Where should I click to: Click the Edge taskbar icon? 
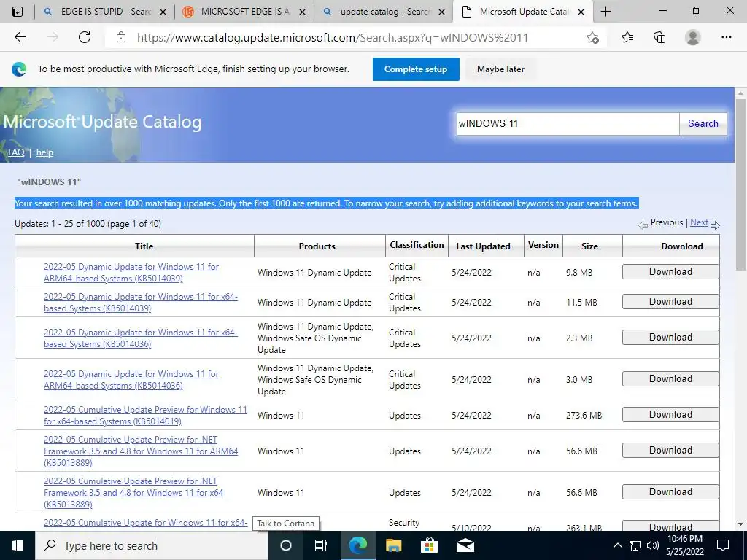coord(357,545)
